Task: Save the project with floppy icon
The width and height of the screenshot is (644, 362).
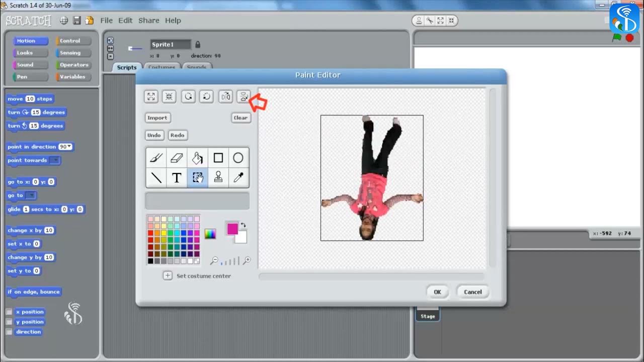Action: pyautogui.click(x=77, y=21)
